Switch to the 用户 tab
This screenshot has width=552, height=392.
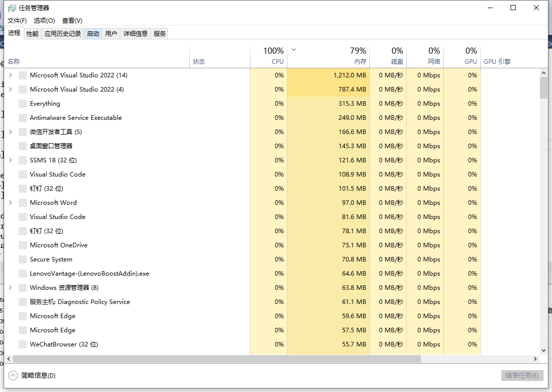[111, 33]
